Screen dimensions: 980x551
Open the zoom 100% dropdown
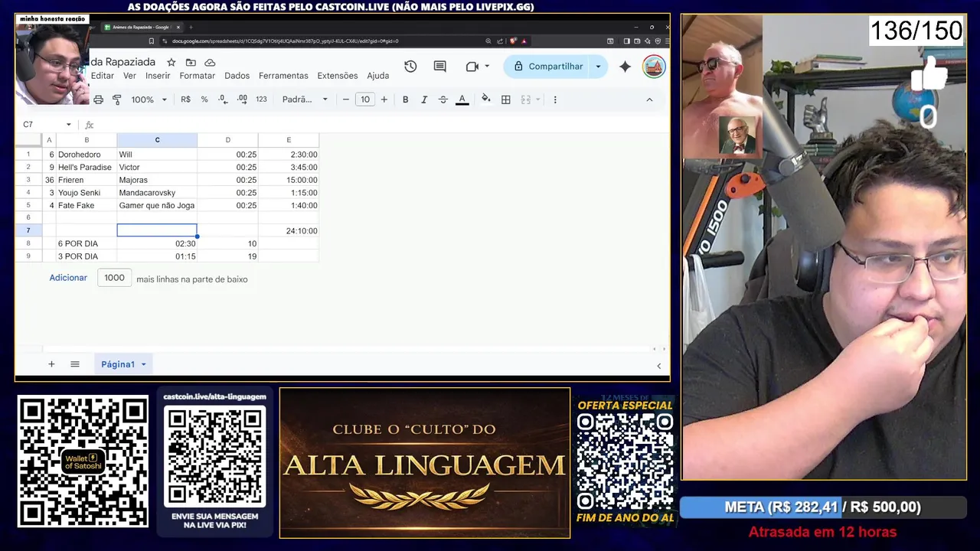coord(149,99)
